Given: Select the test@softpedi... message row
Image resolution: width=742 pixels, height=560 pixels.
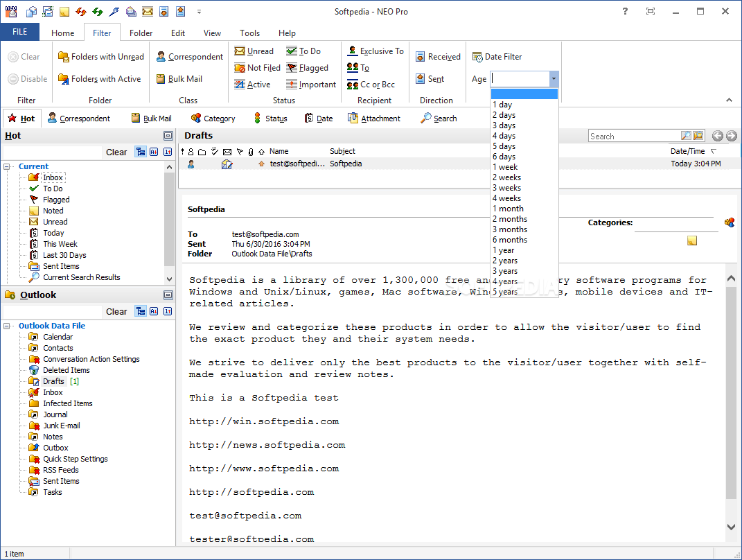Looking at the screenshot, I should [459, 164].
